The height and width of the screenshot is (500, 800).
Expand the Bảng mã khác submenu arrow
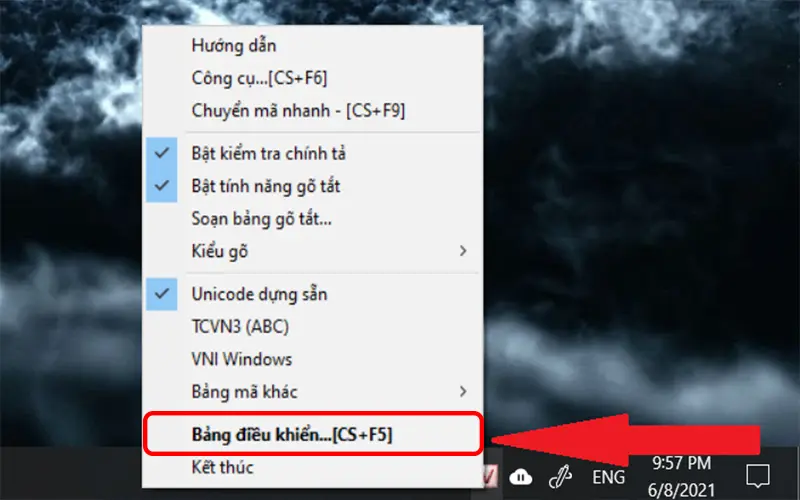pos(463,391)
